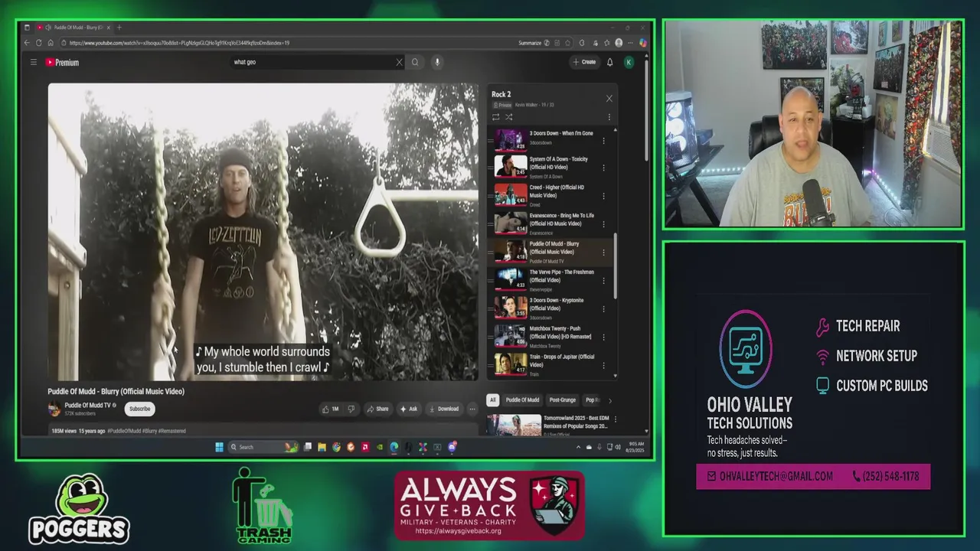Open options for Kryptonite playlist item

[603, 309]
